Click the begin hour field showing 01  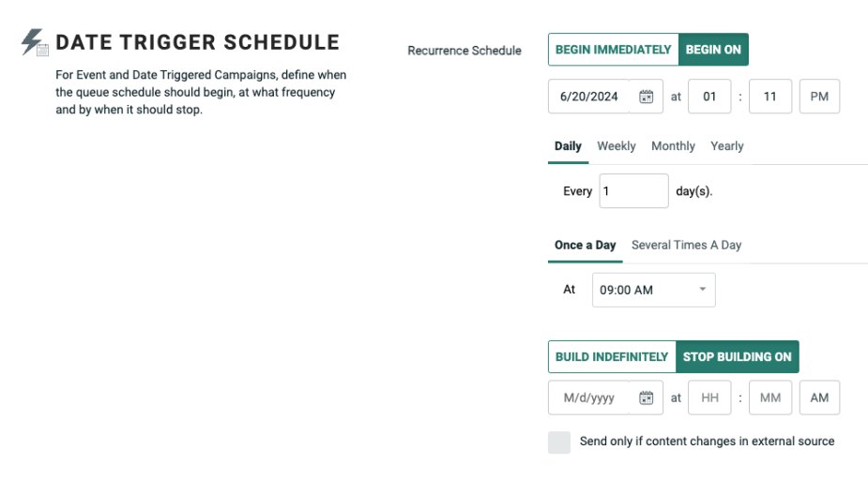point(709,97)
